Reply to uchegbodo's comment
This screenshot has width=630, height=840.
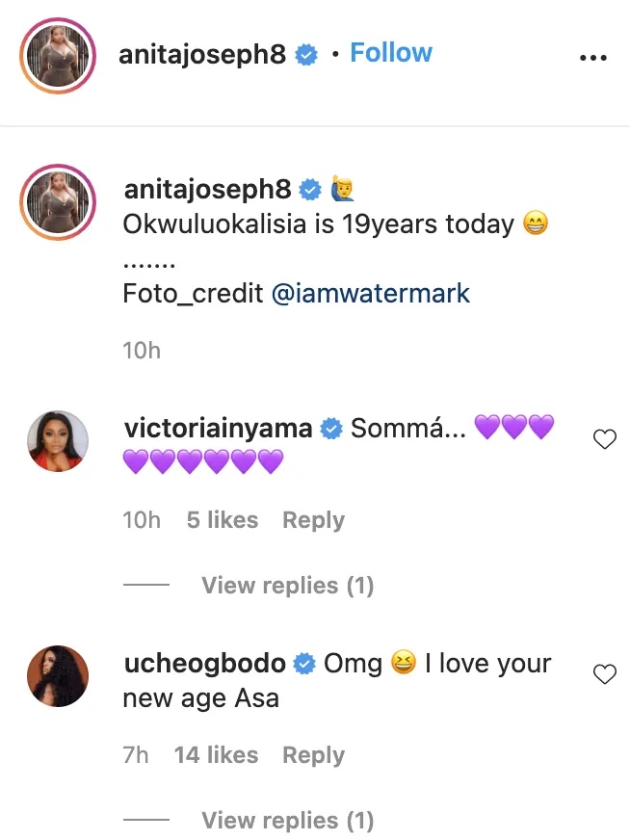click(x=313, y=755)
